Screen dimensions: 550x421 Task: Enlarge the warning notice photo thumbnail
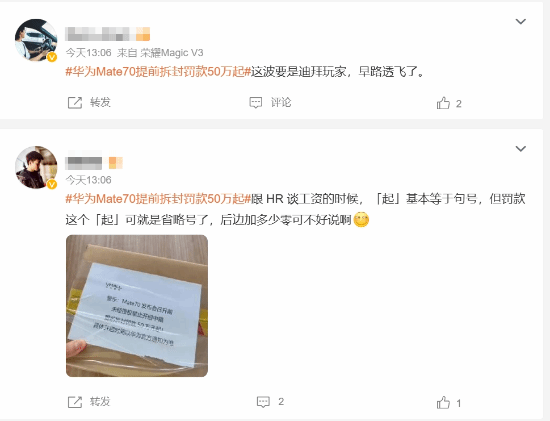pos(137,306)
